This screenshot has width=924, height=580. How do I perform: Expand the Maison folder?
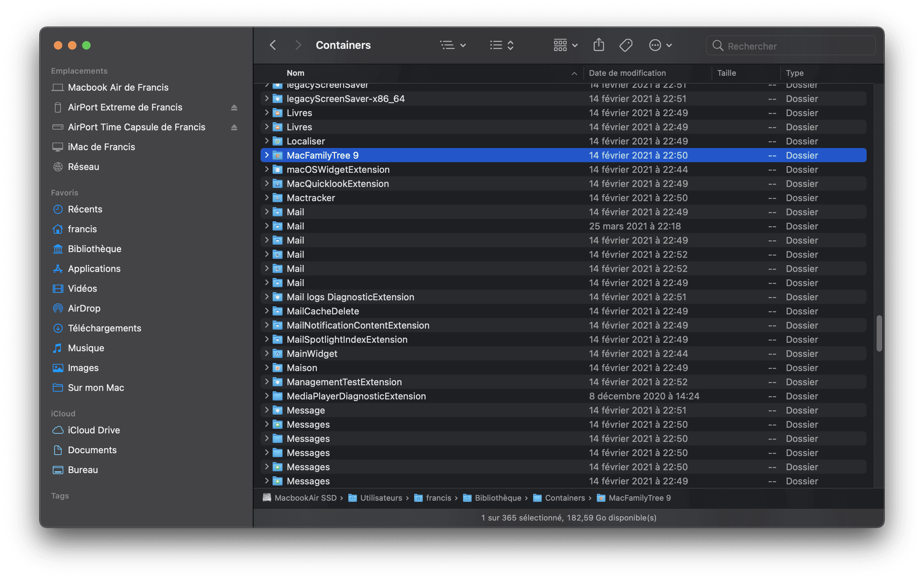click(267, 368)
